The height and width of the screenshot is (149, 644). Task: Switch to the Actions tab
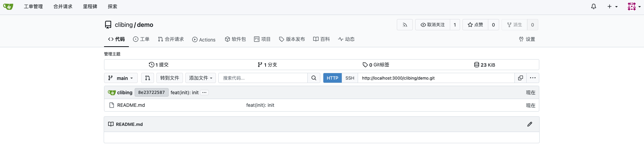coord(204,39)
